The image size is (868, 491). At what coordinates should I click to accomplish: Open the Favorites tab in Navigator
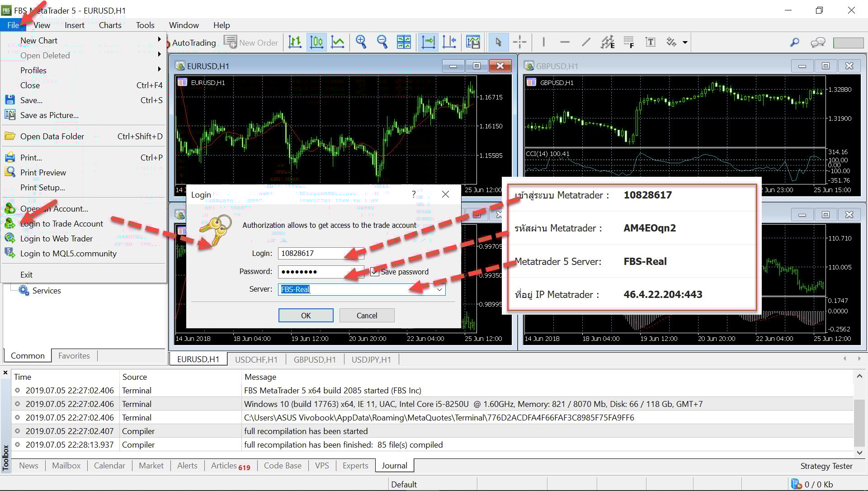coord(74,356)
